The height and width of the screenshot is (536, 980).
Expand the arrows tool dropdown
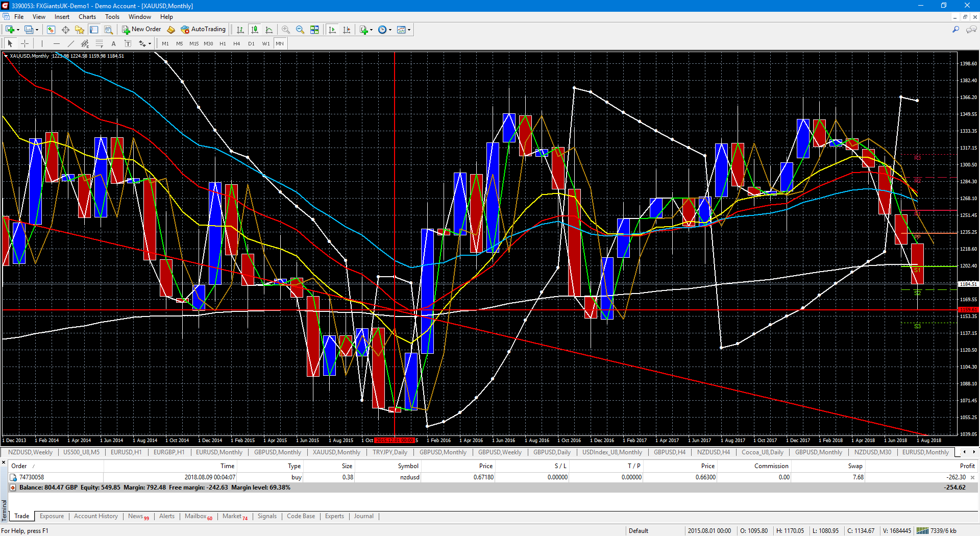click(x=150, y=43)
